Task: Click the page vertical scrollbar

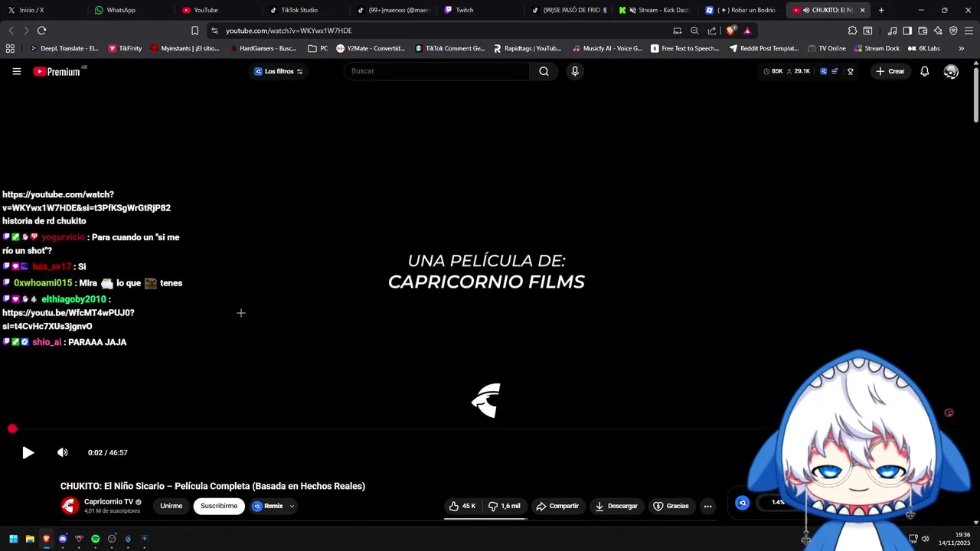Action: tap(976, 96)
